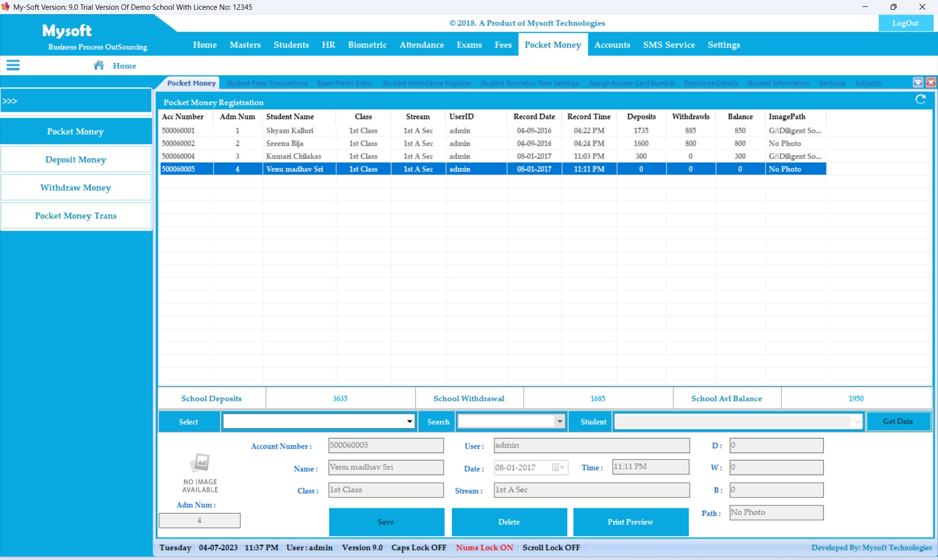Open the Student dropdown list
938x560 pixels.
[857, 422]
